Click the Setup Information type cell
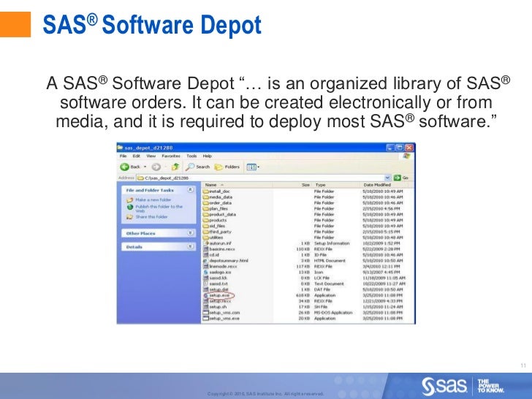This screenshot has width=532, height=399. click(x=332, y=243)
